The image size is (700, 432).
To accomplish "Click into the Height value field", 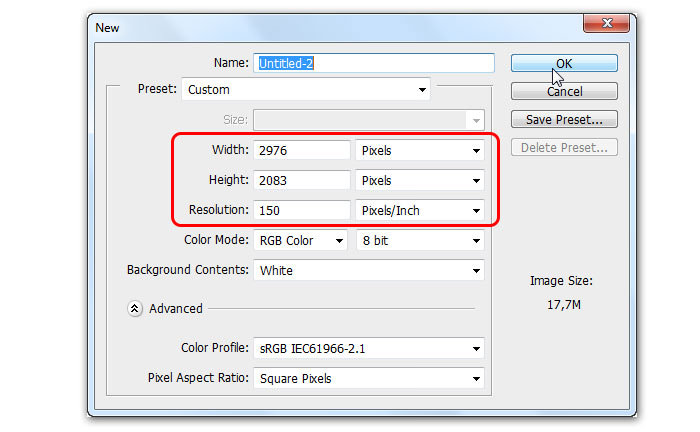I will tap(302, 180).
